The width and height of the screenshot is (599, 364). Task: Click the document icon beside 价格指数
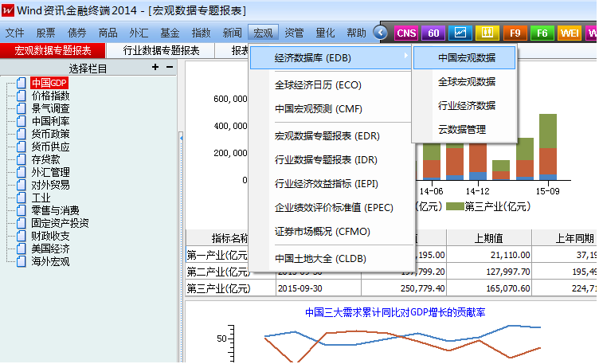(22, 96)
